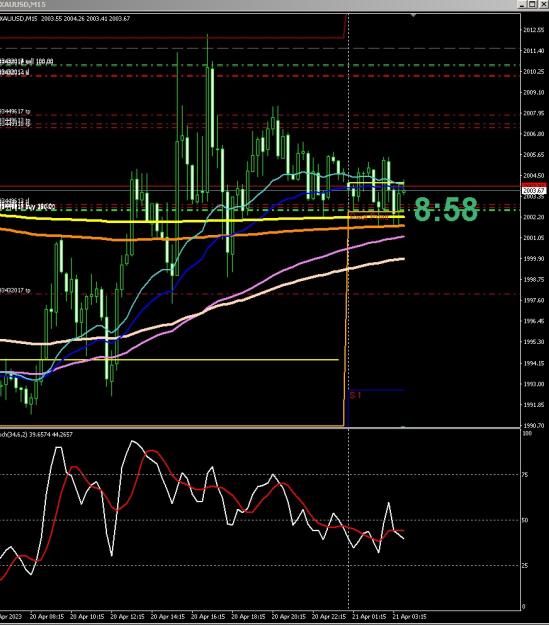This screenshot has width=549, height=625.
Task: Click the XAUUSD,M15 OHLC header text
Action: (65, 18)
